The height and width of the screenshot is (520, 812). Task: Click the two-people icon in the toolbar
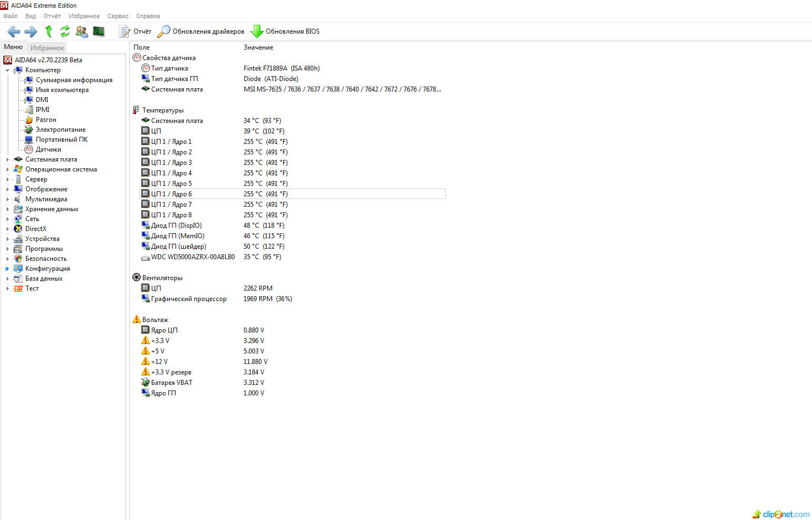[x=82, y=31]
